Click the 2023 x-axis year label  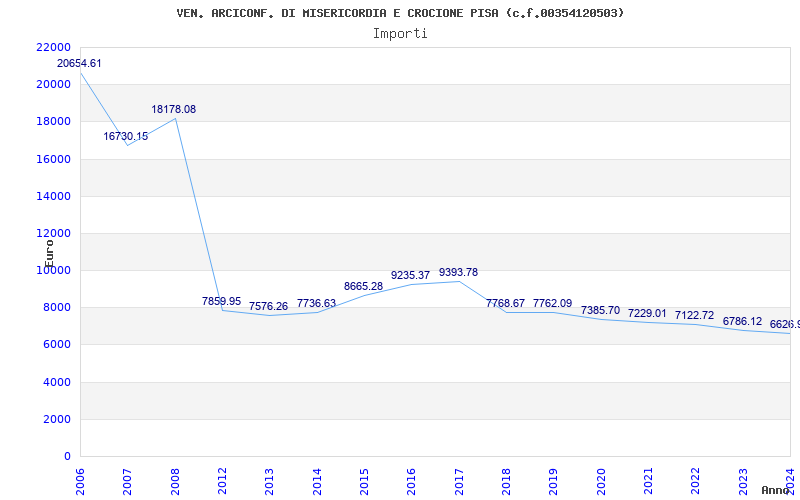[x=743, y=482]
